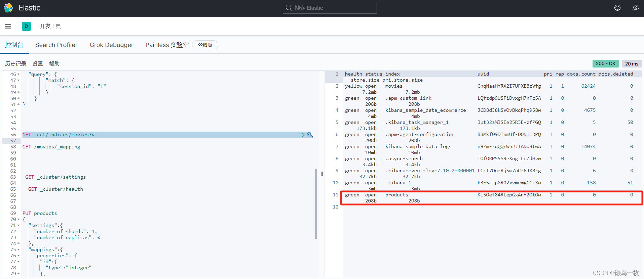Focus the 搜索 Elastic search field
This screenshot has width=644, height=279.
(x=330, y=8)
